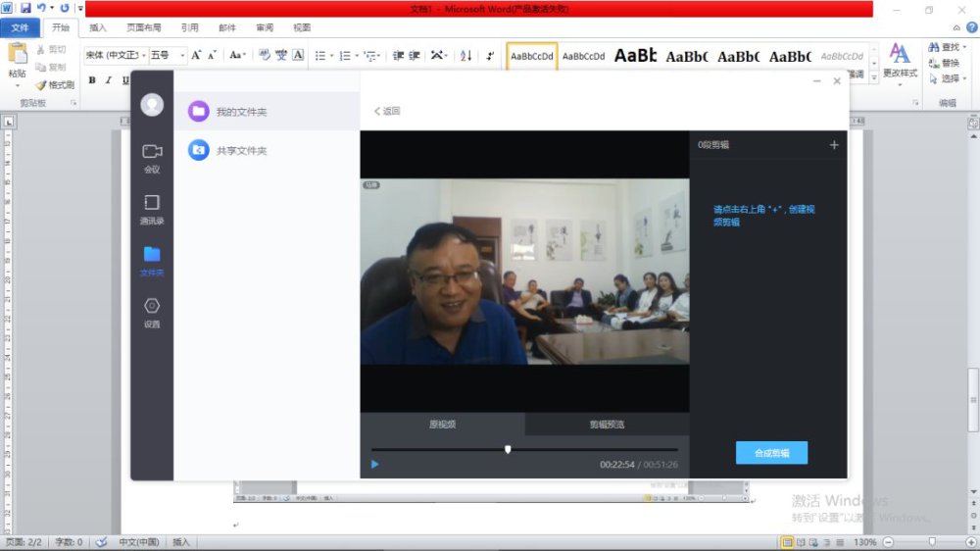The width and height of the screenshot is (980, 551).
Task: Open 设置 (Settings) in the sidebar
Action: coord(152,311)
